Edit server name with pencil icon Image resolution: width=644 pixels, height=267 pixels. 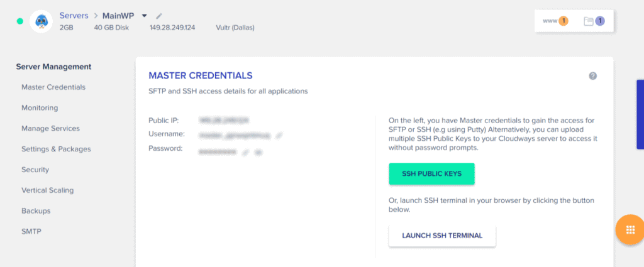tap(159, 16)
